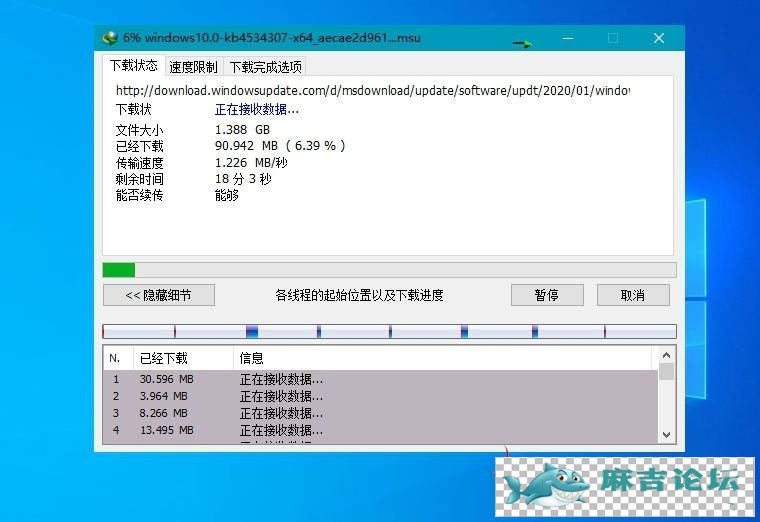Select thread row 3 with 8.266 MB
Screen dimensions: 760x522
point(380,413)
